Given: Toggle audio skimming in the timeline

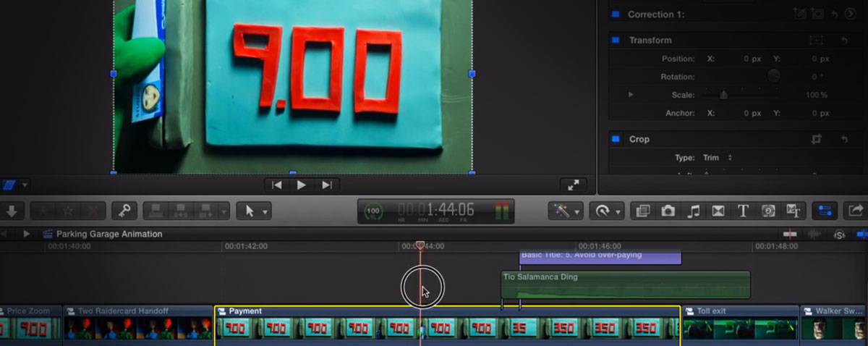Looking at the screenshot, I should [x=814, y=234].
